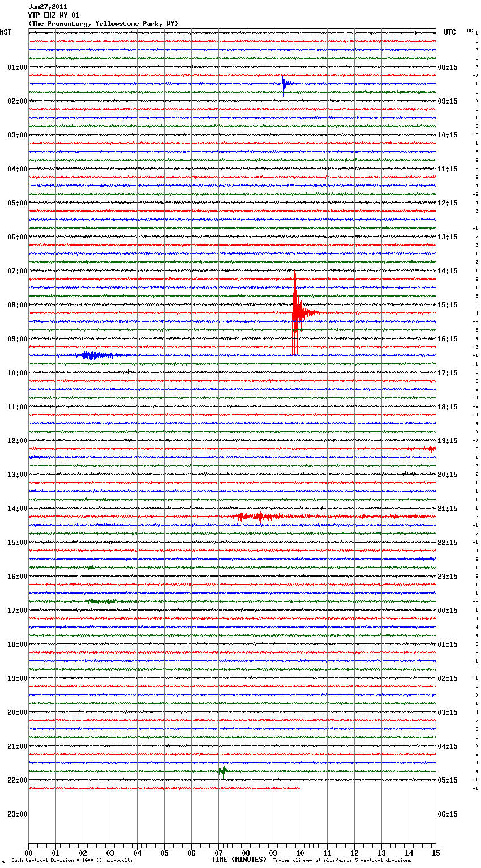Select the '10:00' MST time label
The image size is (481, 868).
[18, 373]
